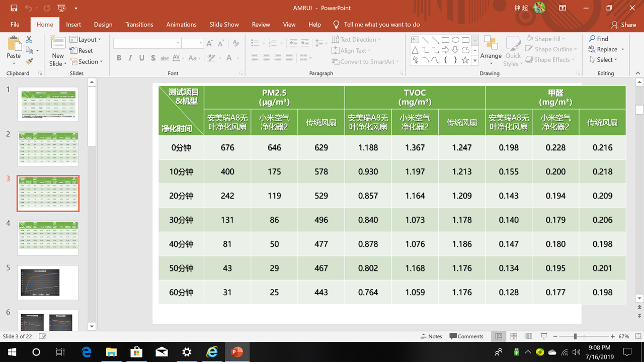The height and width of the screenshot is (362, 644).
Task: Switch to the Animations tab
Action: [181, 24]
